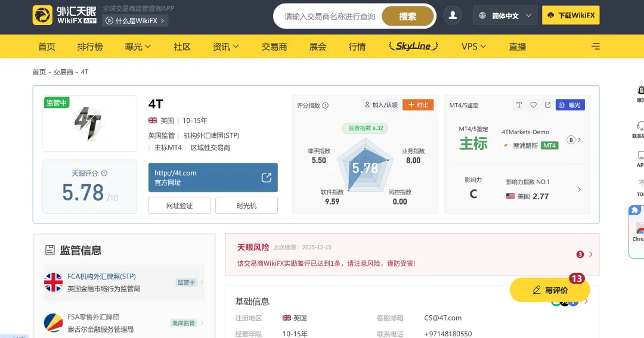644x338 pixels.
Task: Open the 交易商 navigation tab
Action: 274,46
